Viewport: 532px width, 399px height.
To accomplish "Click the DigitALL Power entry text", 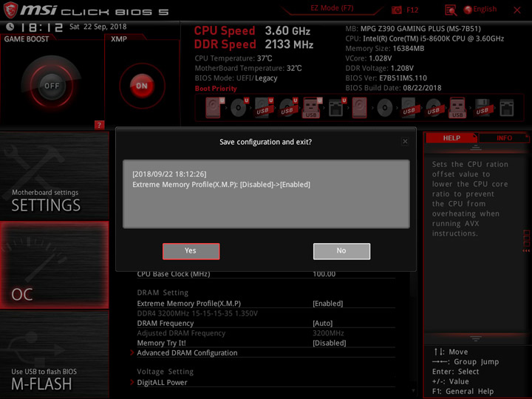I will (162, 383).
